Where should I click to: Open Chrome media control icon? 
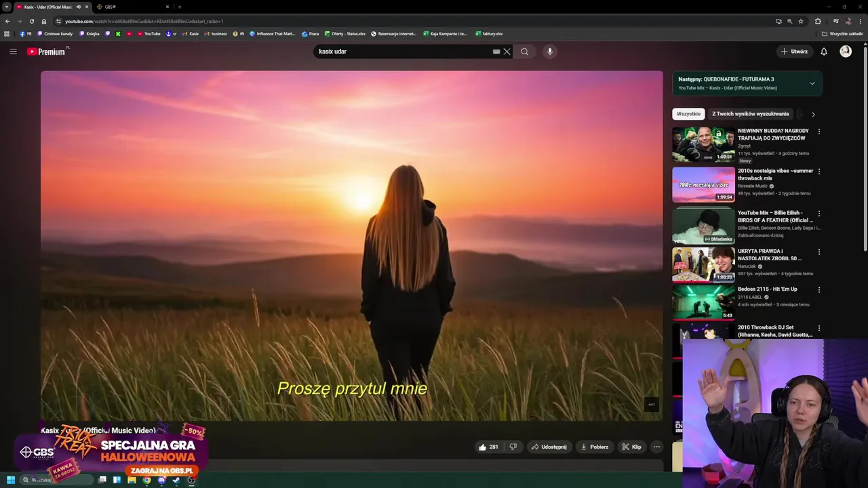coord(835,21)
